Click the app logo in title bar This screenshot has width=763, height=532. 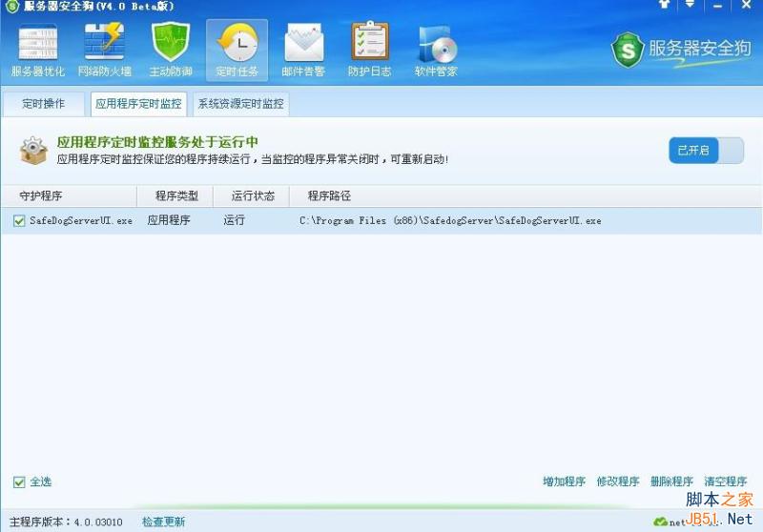(11, 7)
